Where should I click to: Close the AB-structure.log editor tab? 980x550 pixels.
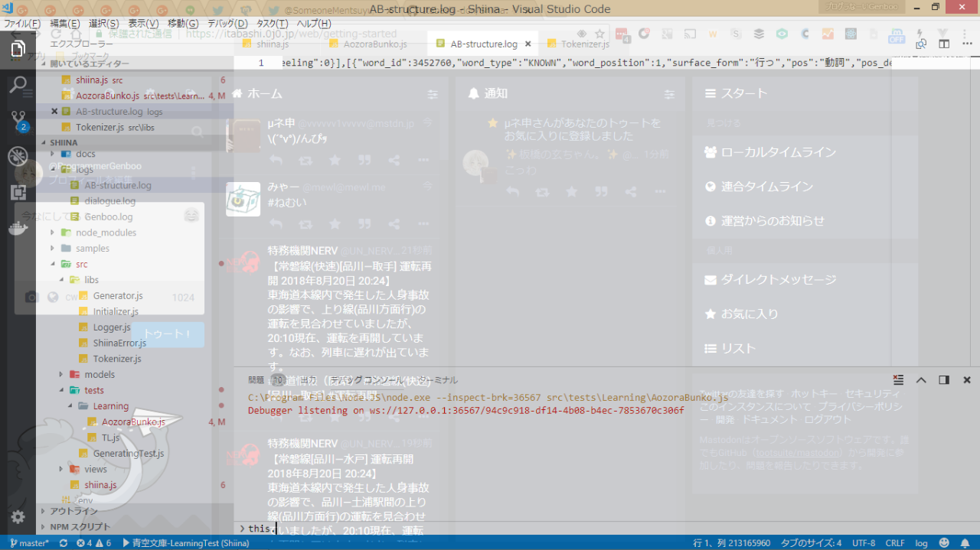coord(528,44)
